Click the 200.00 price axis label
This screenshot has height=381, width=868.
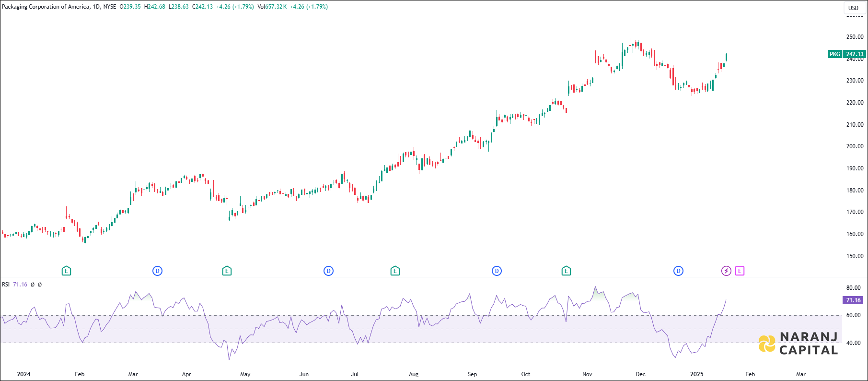coord(855,146)
